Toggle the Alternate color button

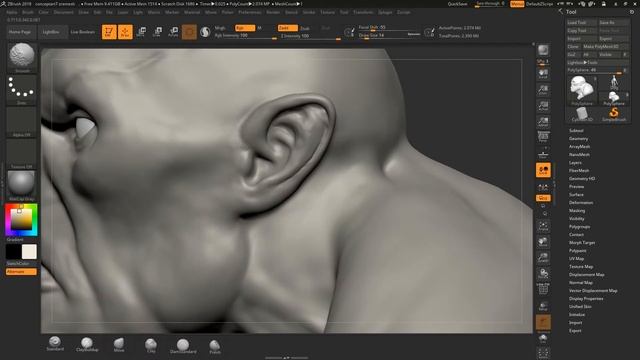21,272
